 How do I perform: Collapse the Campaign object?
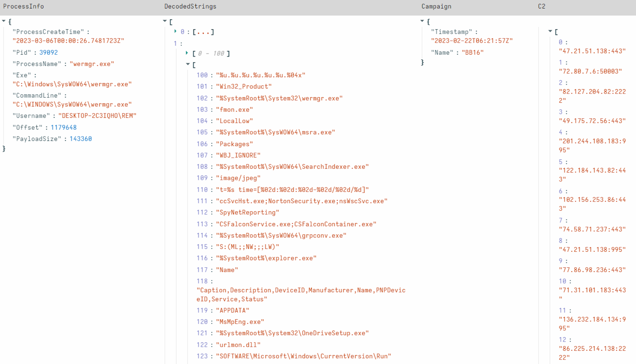[422, 21]
